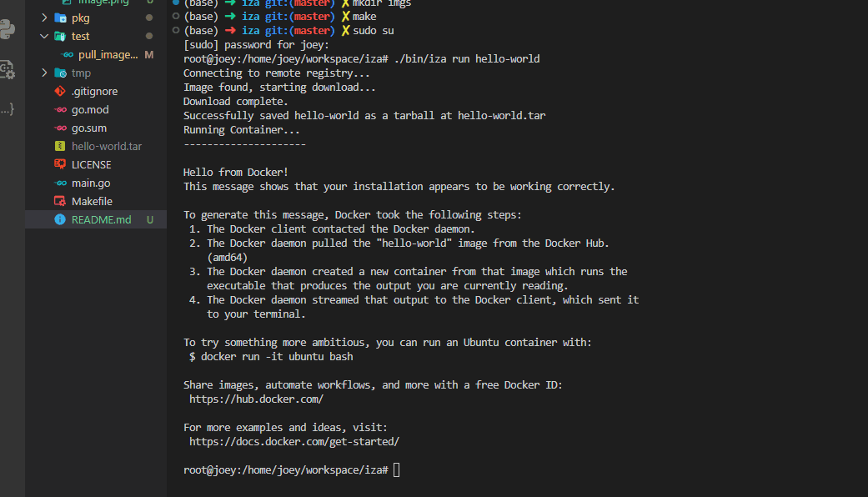Expand the tmp folder chevron
This screenshot has height=497, width=868.
coord(45,73)
